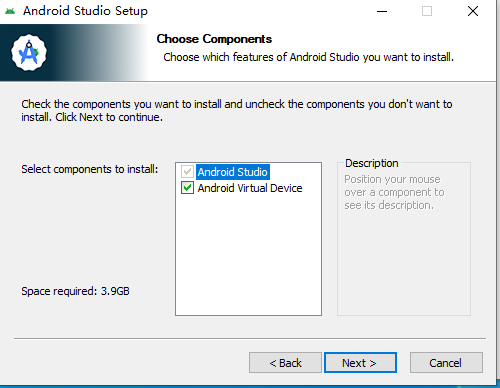
Task: Click the disabled maximize button
Action: coord(427,11)
